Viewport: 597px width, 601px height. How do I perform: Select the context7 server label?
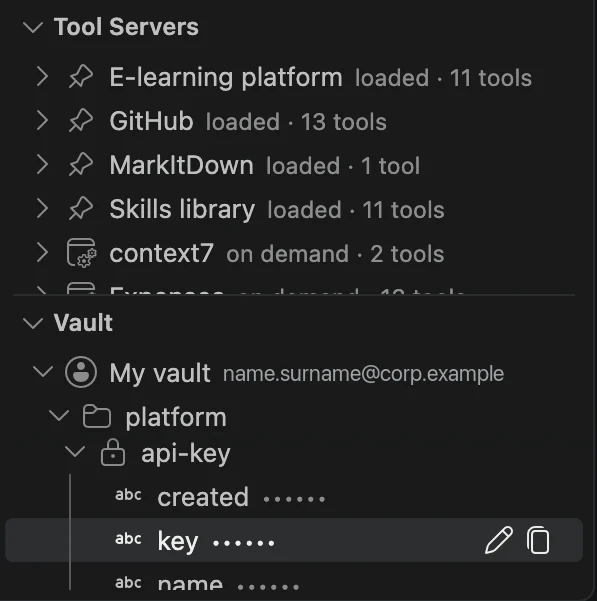click(x=162, y=253)
